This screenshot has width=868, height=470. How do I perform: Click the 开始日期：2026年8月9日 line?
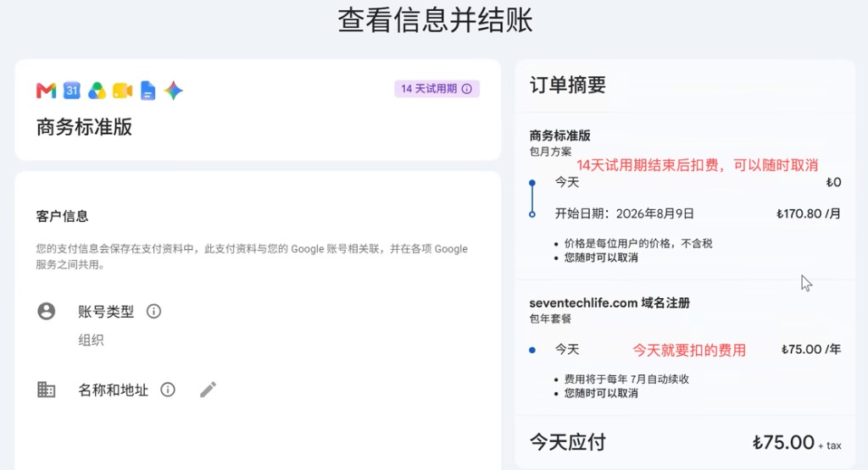coord(625,214)
